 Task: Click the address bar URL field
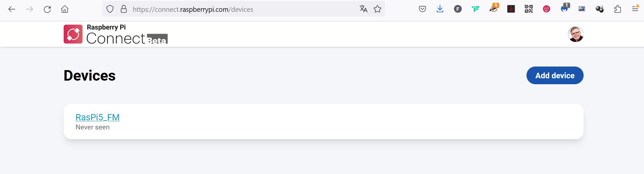point(243,9)
